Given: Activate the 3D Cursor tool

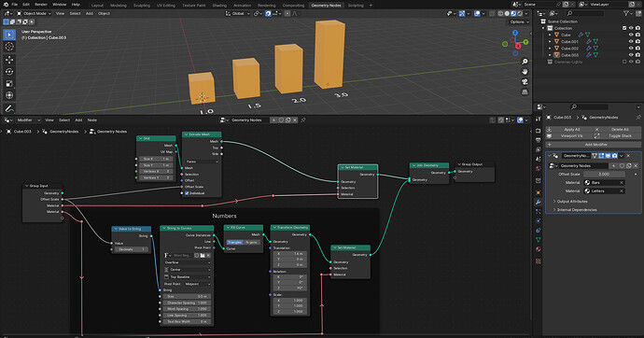Looking at the screenshot, I should pyautogui.click(x=9, y=47).
